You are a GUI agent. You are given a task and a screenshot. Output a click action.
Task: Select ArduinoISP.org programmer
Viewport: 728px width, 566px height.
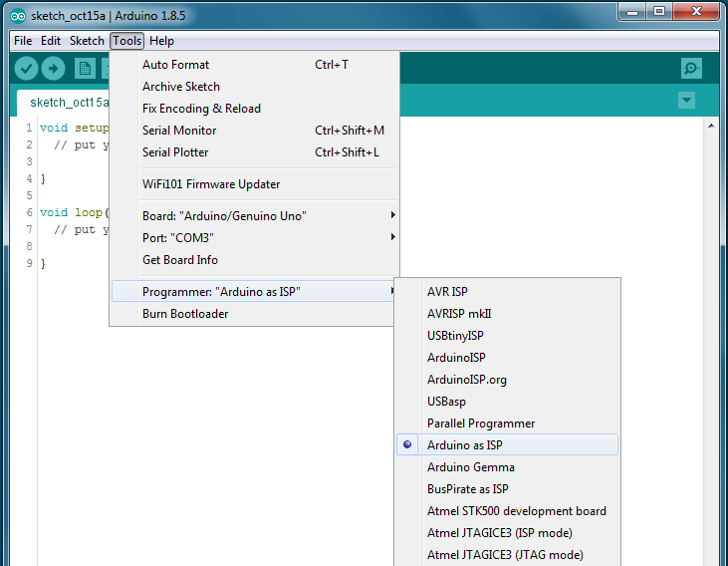(x=508, y=380)
